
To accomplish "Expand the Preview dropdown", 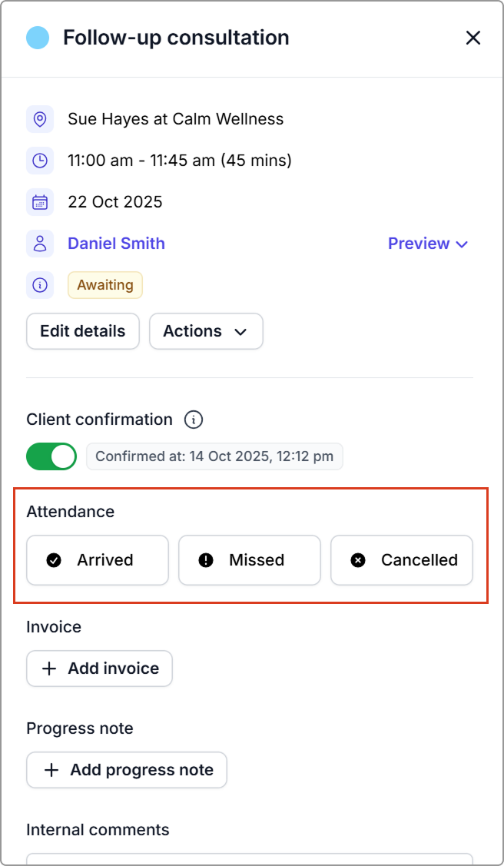I will tap(428, 244).
